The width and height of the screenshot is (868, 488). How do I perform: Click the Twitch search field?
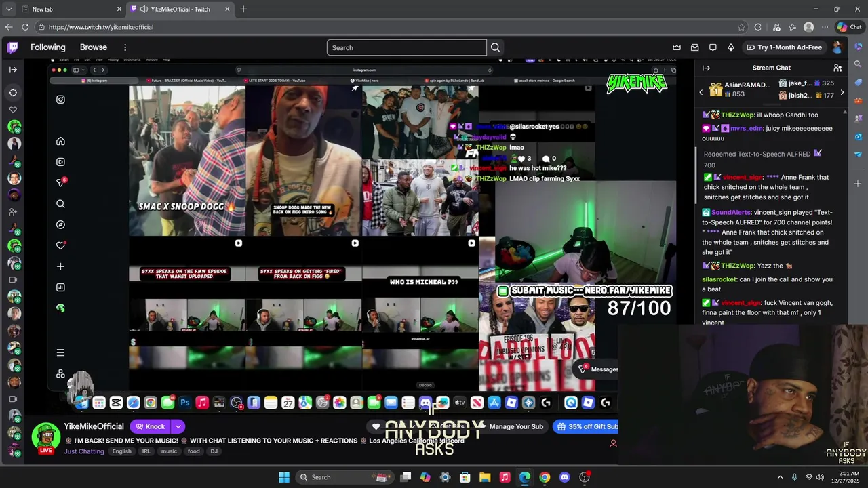pos(406,47)
